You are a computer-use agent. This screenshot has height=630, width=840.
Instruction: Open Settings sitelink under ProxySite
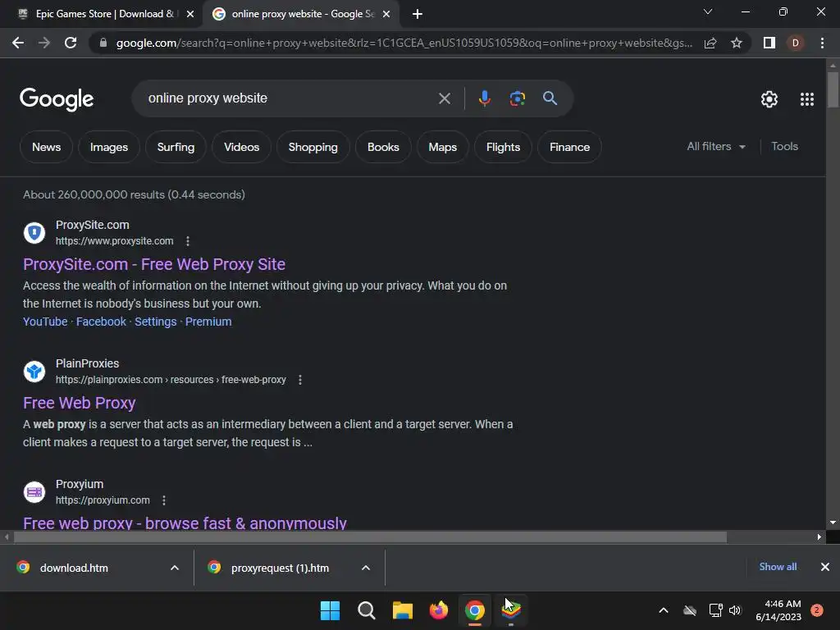click(x=155, y=322)
